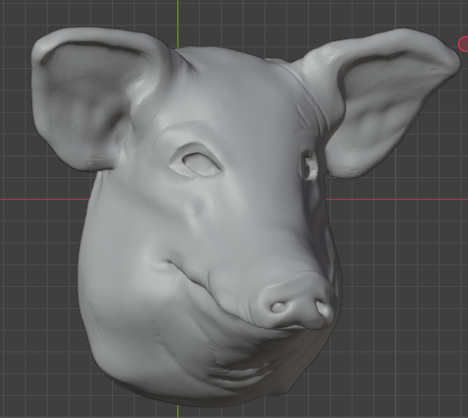Image resolution: width=468 pixels, height=418 pixels.
Task: Click the green Y axis line above the head
Action: [178, 23]
